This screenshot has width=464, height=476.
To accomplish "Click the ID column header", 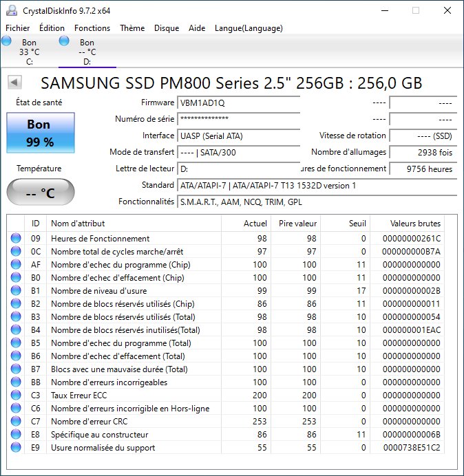I will click(35, 224).
